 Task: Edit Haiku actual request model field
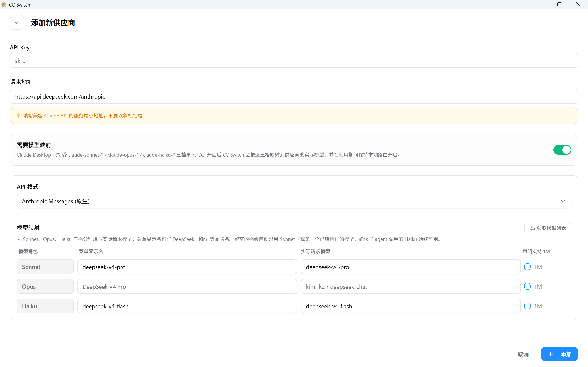point(411,306)
